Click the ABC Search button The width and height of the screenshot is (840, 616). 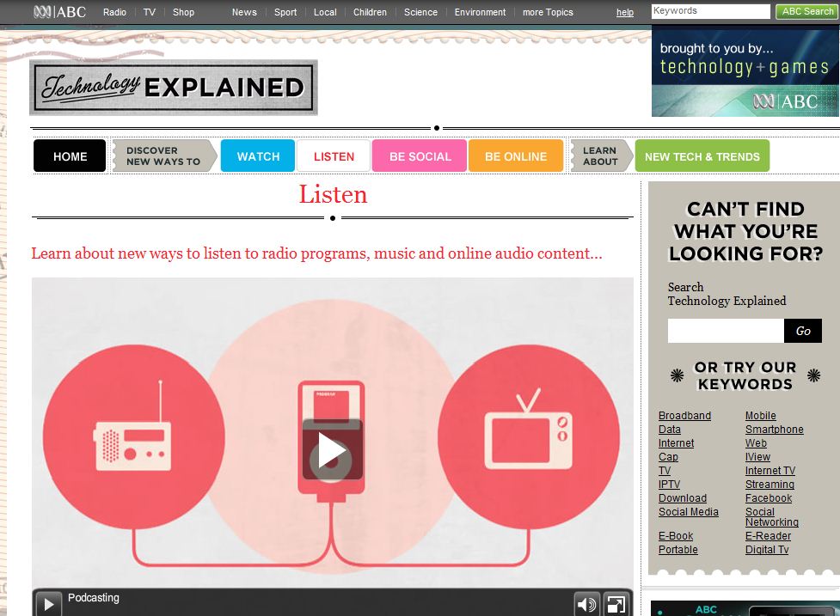pyautogui.click(x=806, y=11)
